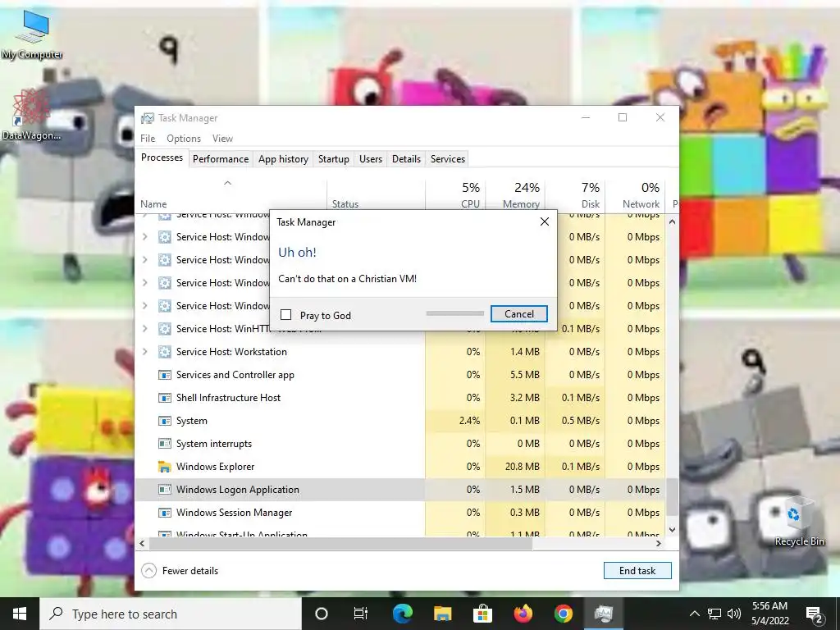This screenshot has width=840, height=630.
Task: Click the Uh oh dialog progress bar
Action: pyautogui.click(x=454, y=313)
